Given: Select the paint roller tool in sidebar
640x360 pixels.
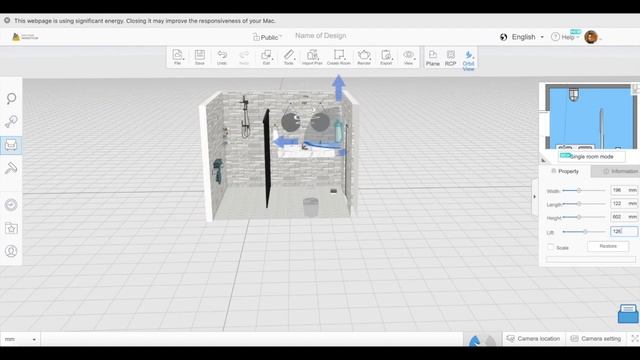Looking at the screenshot, I should click(x=11, y=168).
